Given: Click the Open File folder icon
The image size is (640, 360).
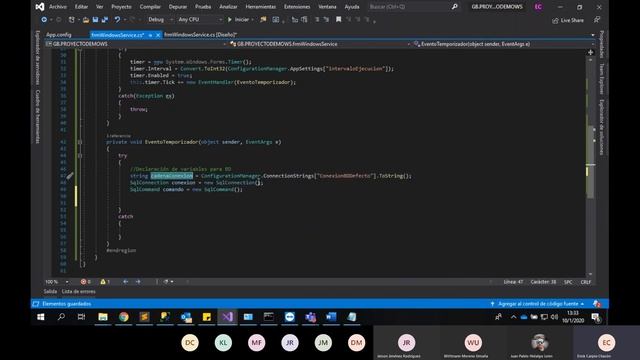Looking at the screenshot, I should click(86, 20).
